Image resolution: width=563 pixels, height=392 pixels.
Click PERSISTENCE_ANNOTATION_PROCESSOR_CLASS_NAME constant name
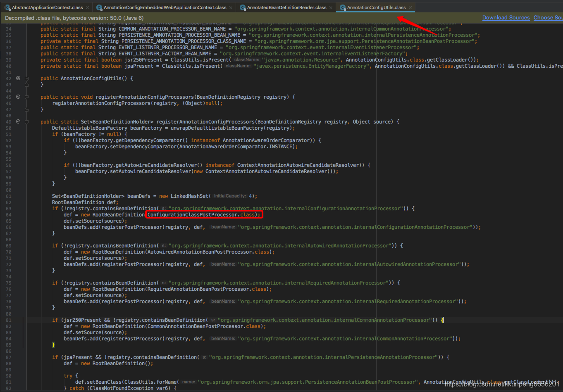coord(184,41)
